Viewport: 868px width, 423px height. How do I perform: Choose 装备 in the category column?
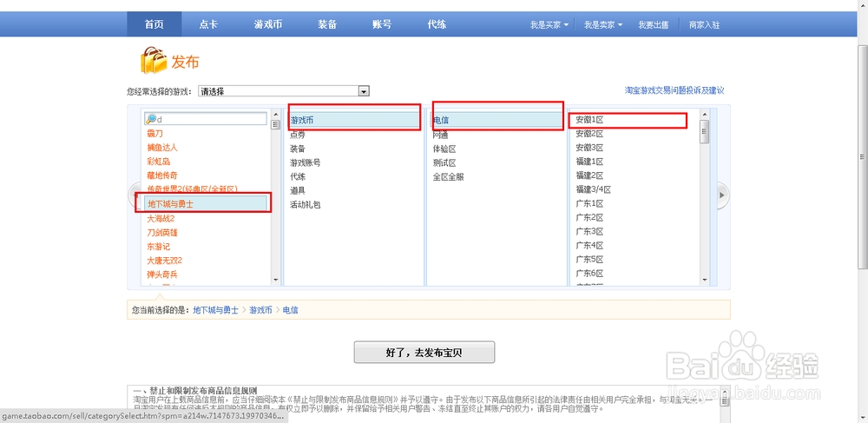(x=298, y=149)
